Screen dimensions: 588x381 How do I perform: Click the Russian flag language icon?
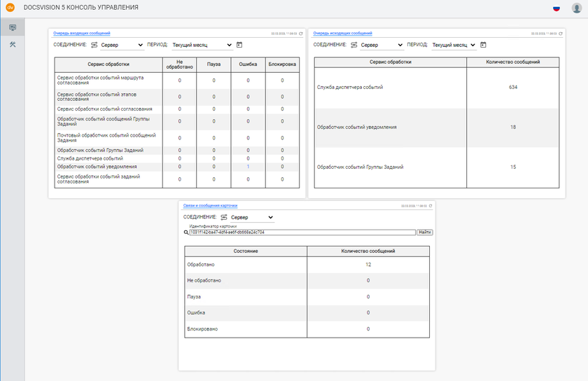coord(556,8)
